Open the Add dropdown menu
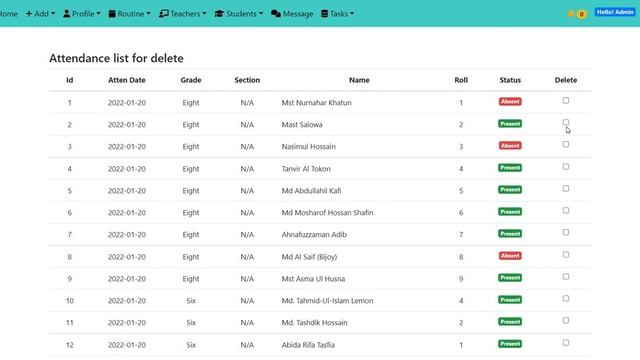This screenshot has width=640, height=360. (x=40, y=13)
